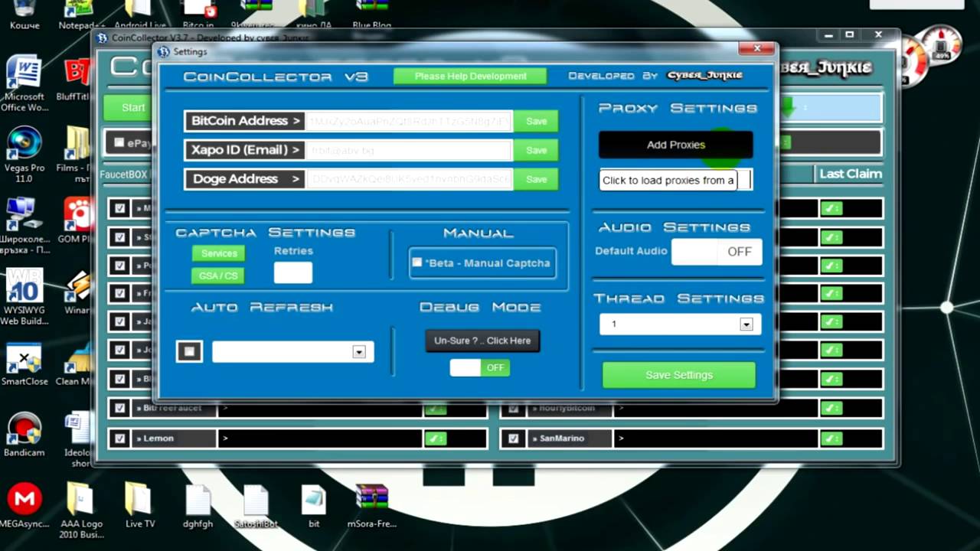Screen dimensions: 980x551
Task: Uncheck Lemon faucet checkbox
Action: coord(119,439)
